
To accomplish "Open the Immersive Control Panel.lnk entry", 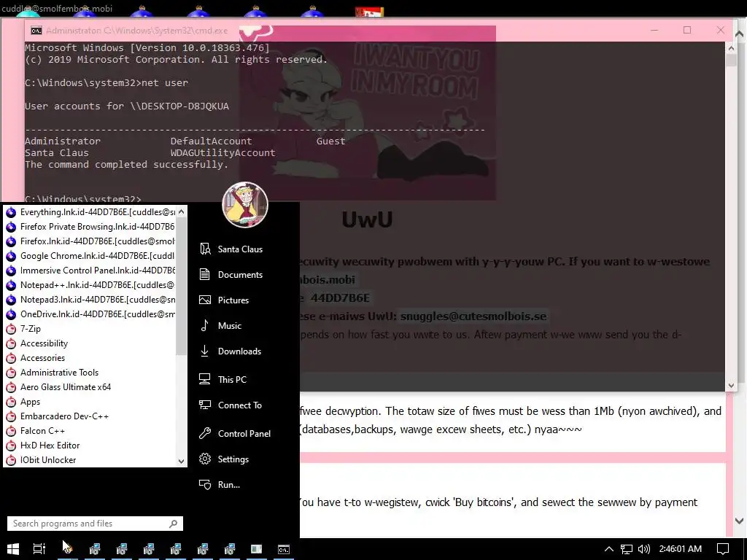I will pyautogui.click(x=90, y=271).
